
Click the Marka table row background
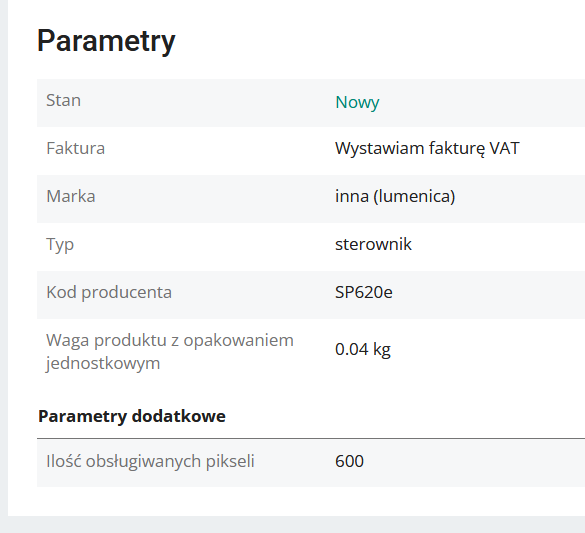pyautogui.click(x=311, y=199)
